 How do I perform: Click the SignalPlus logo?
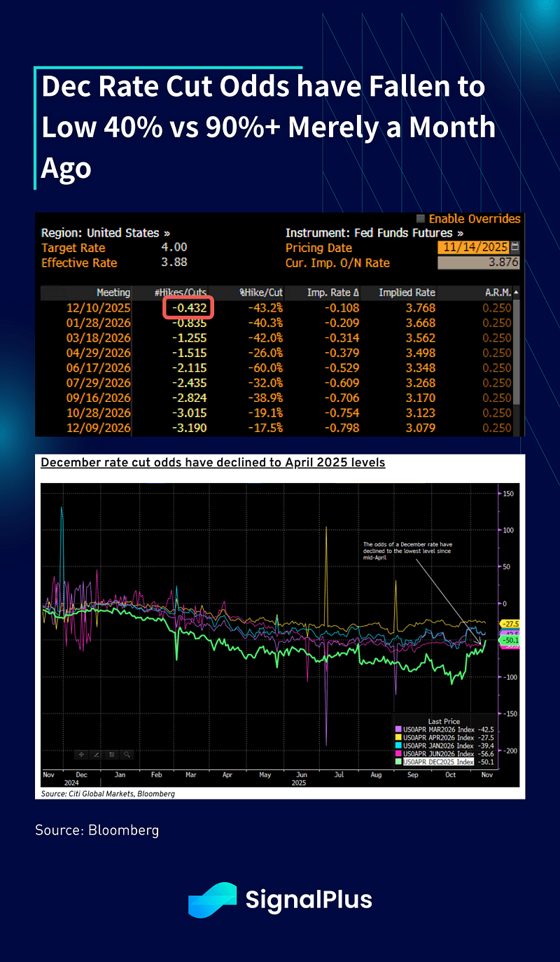280,899
